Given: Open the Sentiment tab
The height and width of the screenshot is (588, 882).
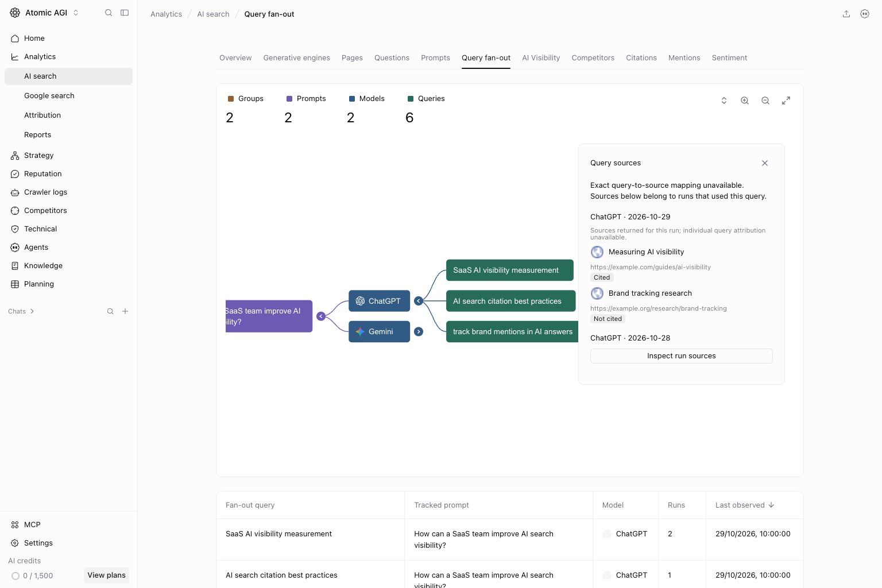Looking at the screenshot, I should tap(729, 58).
